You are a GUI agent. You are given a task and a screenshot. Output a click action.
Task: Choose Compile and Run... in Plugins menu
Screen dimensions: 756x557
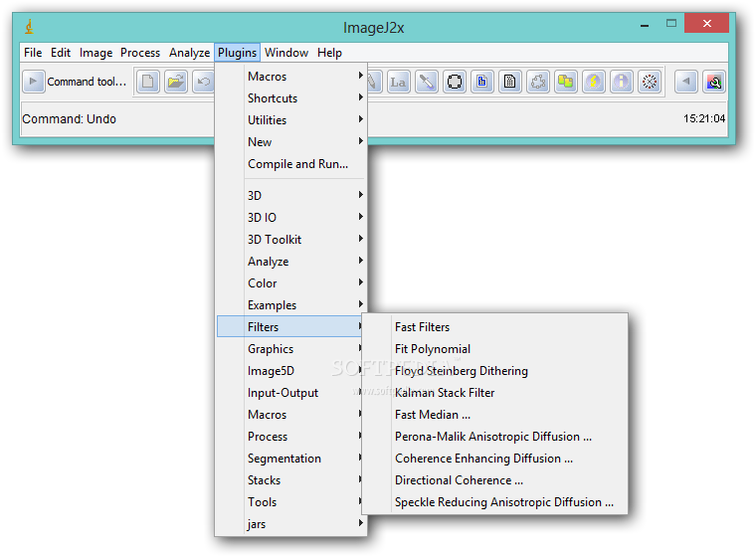[291, 164]
